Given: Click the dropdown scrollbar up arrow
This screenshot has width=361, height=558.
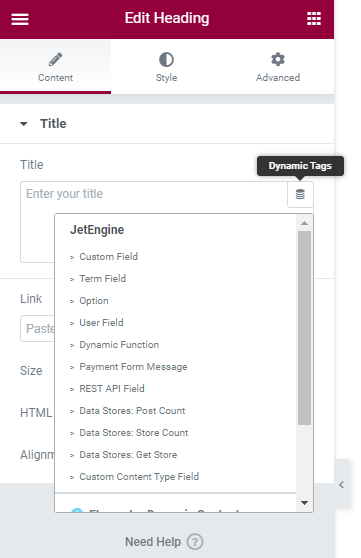Looking at the screenshot, I should 304,223.
